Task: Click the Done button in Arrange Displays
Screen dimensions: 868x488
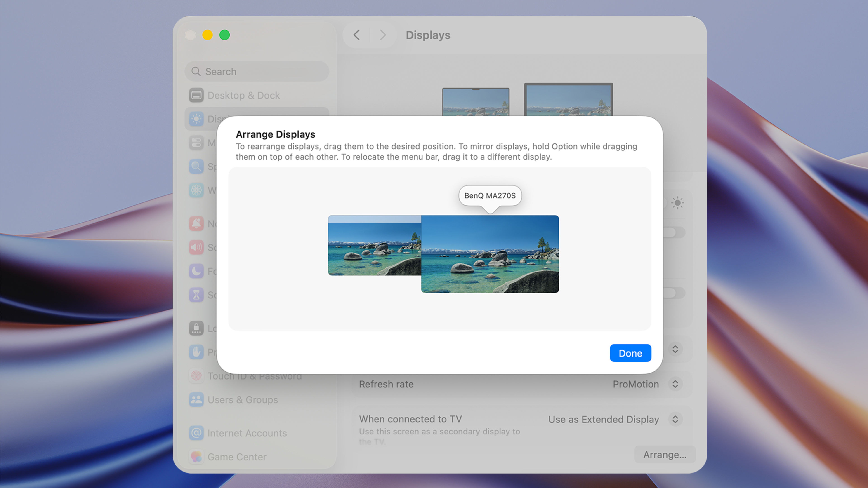Action: click(630, 353)
